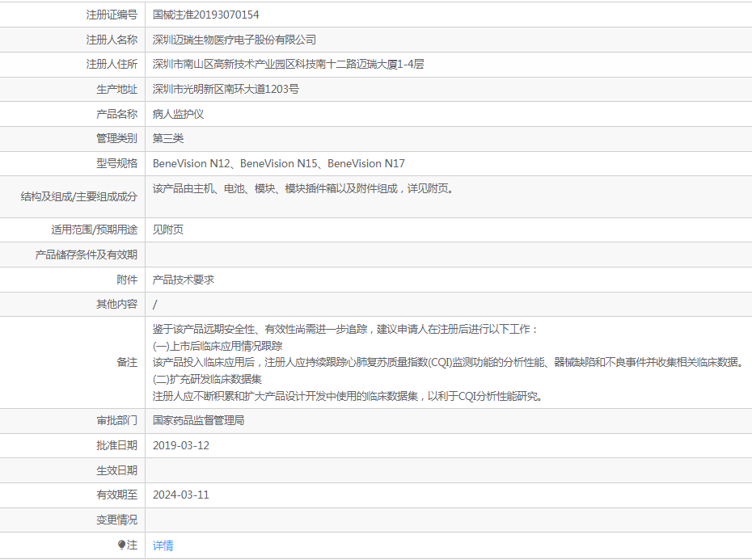The height and width of the screenshot is (560, 752).
Task: Select the approval authority 国家药品监督管理局
Action: (x=199, y=420)
